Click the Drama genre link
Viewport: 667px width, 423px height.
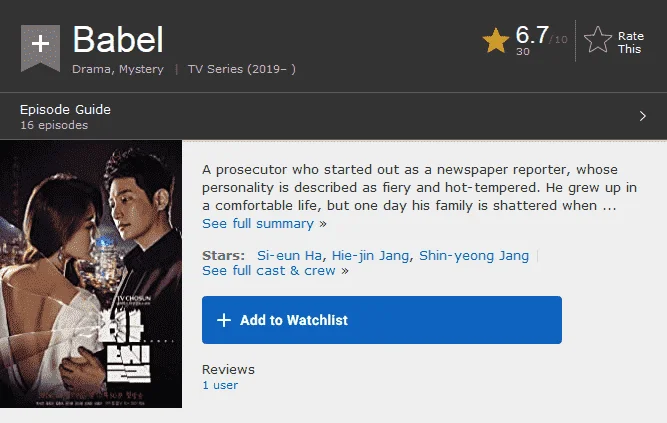pyautogui.click(x=91, y=69)
